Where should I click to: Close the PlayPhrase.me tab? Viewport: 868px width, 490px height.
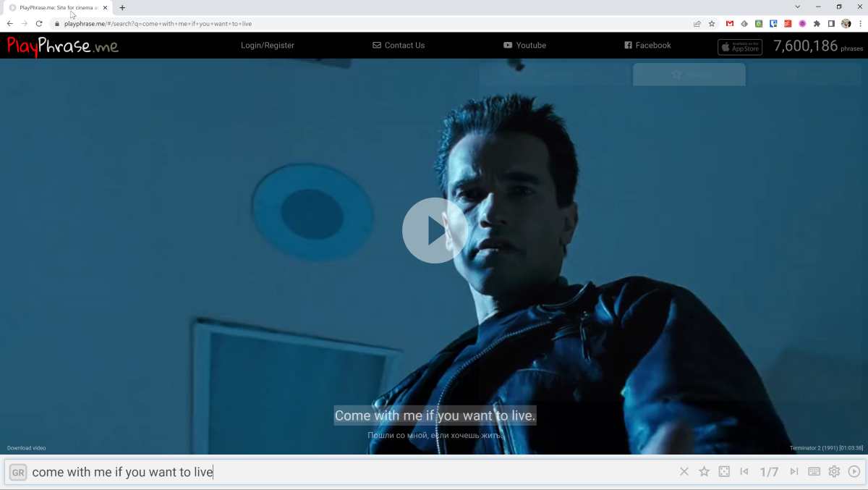click(x=105, y=7)
